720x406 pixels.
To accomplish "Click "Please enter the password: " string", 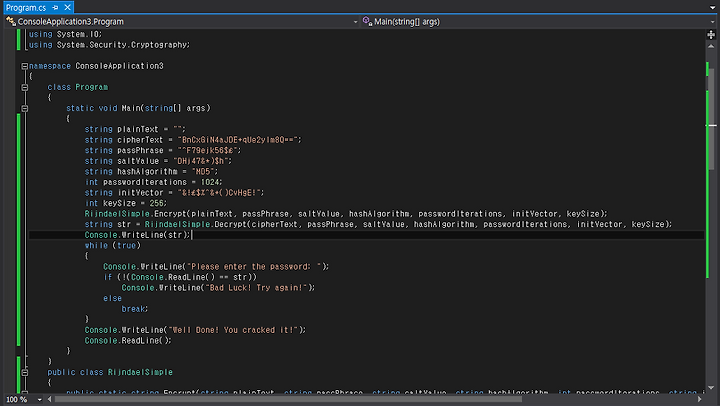I will coord(253,267).
